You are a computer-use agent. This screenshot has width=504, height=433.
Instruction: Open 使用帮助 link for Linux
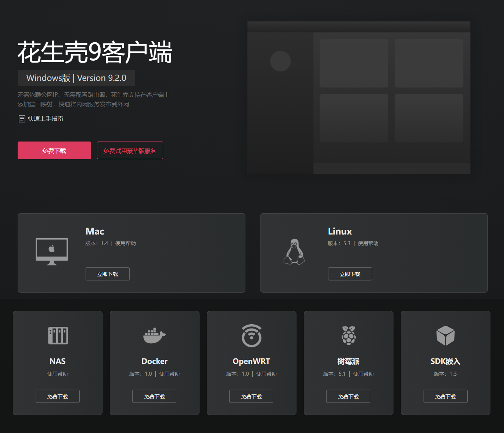(368, 243)
